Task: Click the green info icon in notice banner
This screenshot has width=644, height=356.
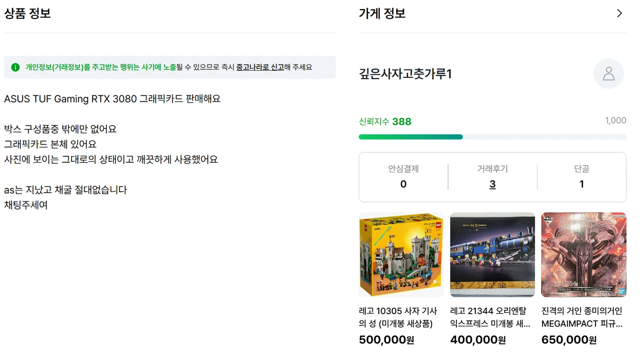Action: (15, 67)
